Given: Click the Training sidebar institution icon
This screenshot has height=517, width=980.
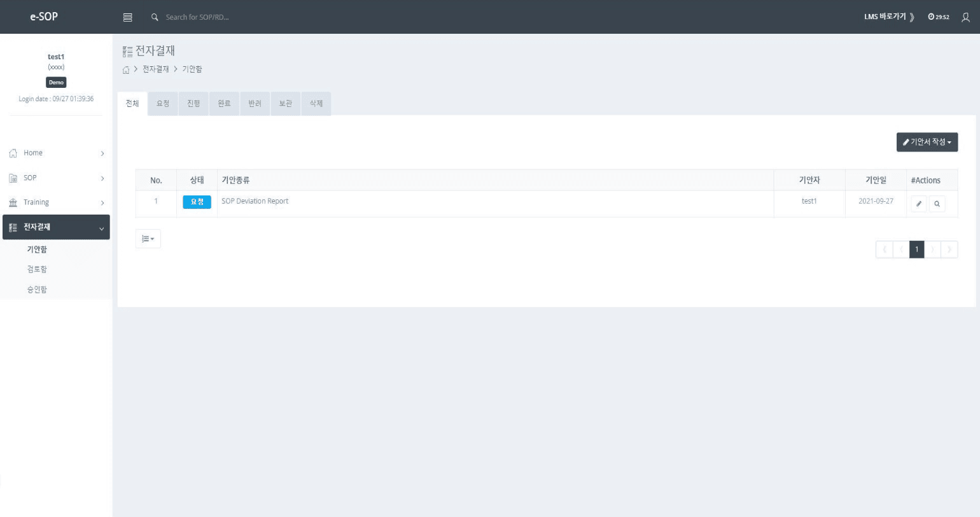Looking at the screenshot, I should coord(13,202).
